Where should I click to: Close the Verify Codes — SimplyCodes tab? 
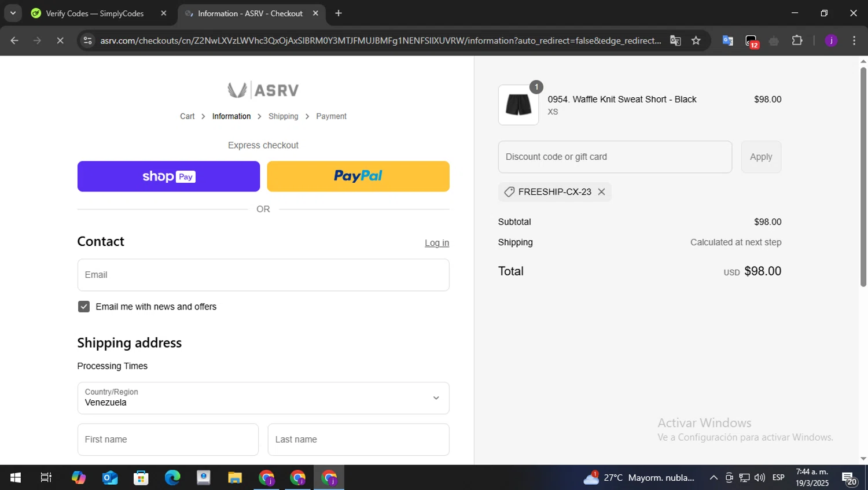(x=163, y=13)
